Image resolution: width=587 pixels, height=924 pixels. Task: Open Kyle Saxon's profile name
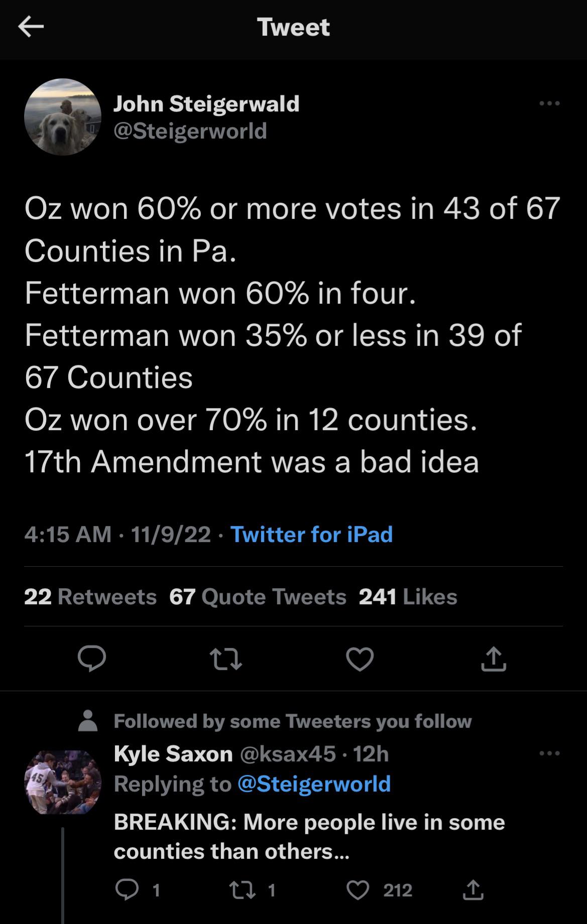click(173, 753)
